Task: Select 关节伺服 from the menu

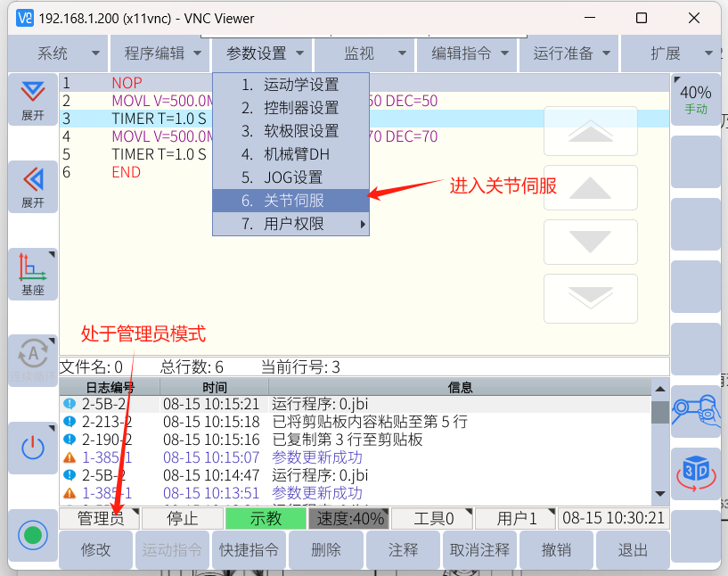Action: (290, 201)
